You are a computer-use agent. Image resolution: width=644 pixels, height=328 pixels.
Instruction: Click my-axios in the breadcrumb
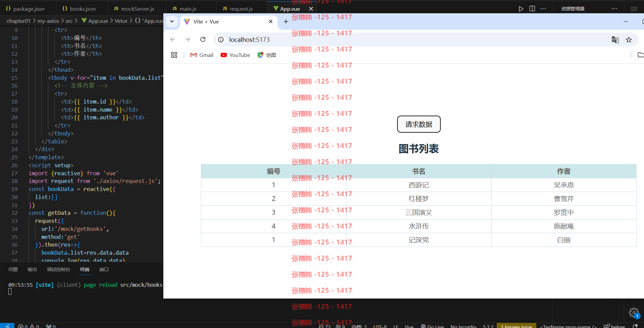48,21
